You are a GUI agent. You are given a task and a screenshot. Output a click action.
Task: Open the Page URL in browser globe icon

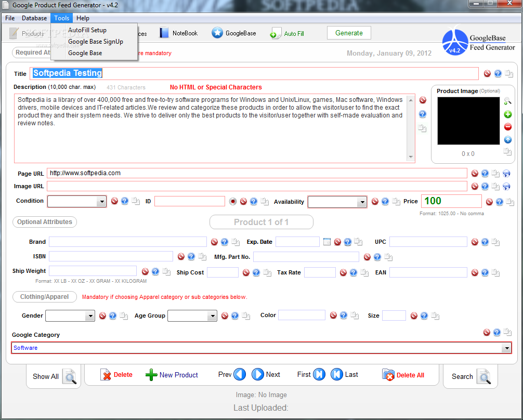click(x=506, y=173)
